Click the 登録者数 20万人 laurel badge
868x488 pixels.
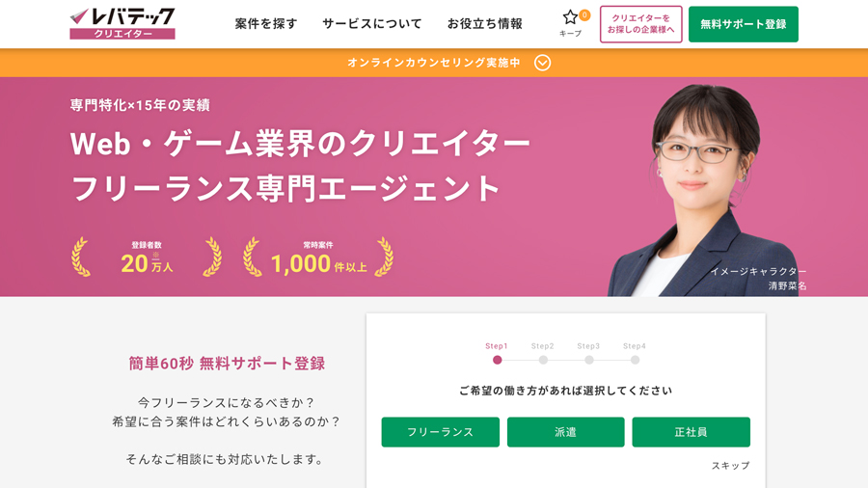pyautogui.click(x=147, y=258)
